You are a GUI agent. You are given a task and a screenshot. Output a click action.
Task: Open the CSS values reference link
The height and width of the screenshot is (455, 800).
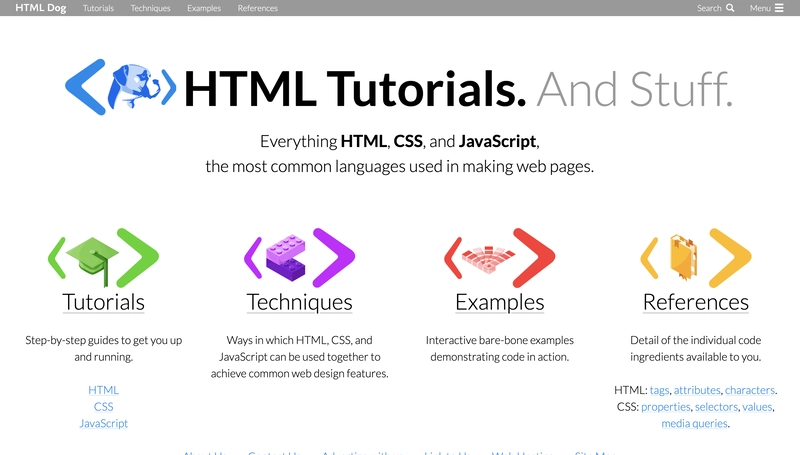tap(757, 407)
